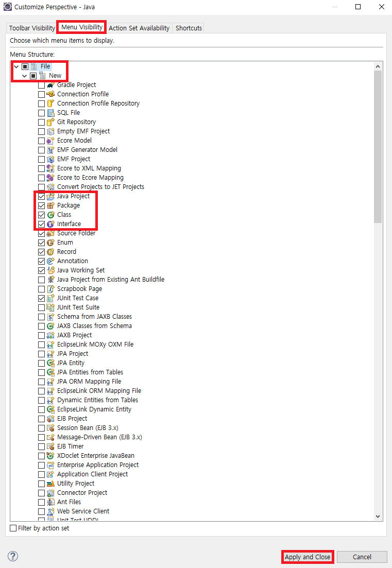This screenshot has height=568, width=392.
Task: Select EclipseLink Dynamic Entity entry
Action: pos(94,409)
